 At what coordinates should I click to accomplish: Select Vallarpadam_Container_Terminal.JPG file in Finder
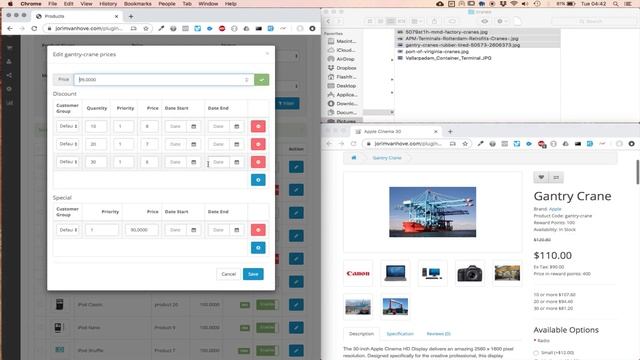448,58
